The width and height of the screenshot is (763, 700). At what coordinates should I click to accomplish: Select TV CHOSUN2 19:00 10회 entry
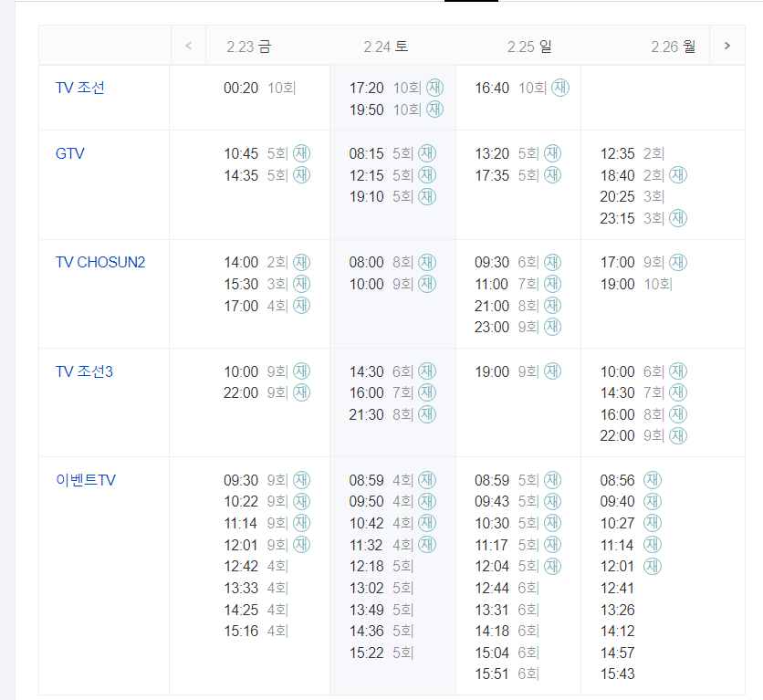click(636, 284)
